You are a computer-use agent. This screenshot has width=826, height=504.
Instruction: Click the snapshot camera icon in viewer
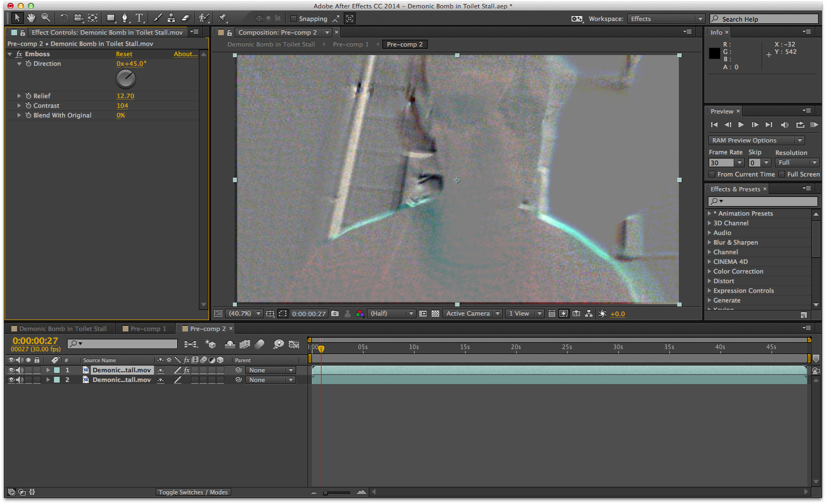pos(335,313)
